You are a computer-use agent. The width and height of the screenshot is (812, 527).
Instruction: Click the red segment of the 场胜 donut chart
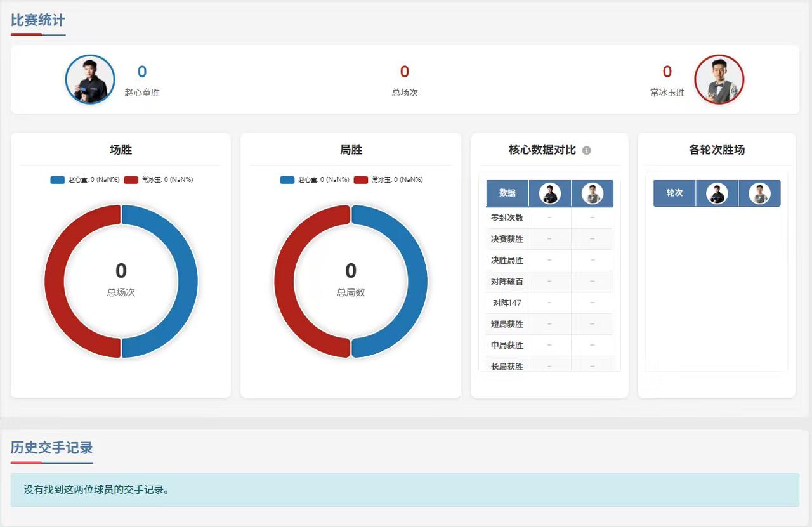pos(55,281)
